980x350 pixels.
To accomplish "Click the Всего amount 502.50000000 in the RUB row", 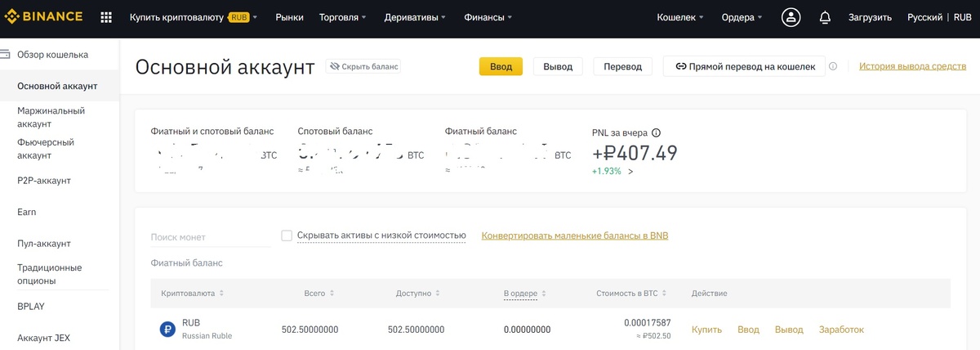I will [x=310, y=330].
